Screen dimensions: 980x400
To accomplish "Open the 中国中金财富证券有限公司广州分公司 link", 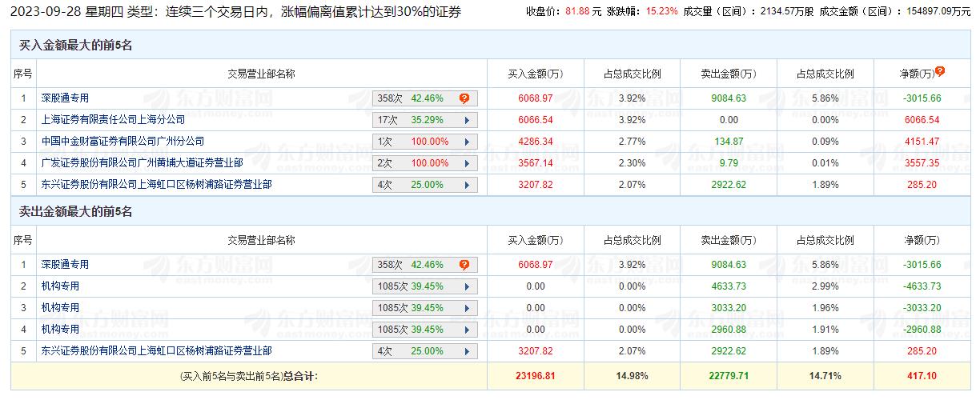I will 122,142.
